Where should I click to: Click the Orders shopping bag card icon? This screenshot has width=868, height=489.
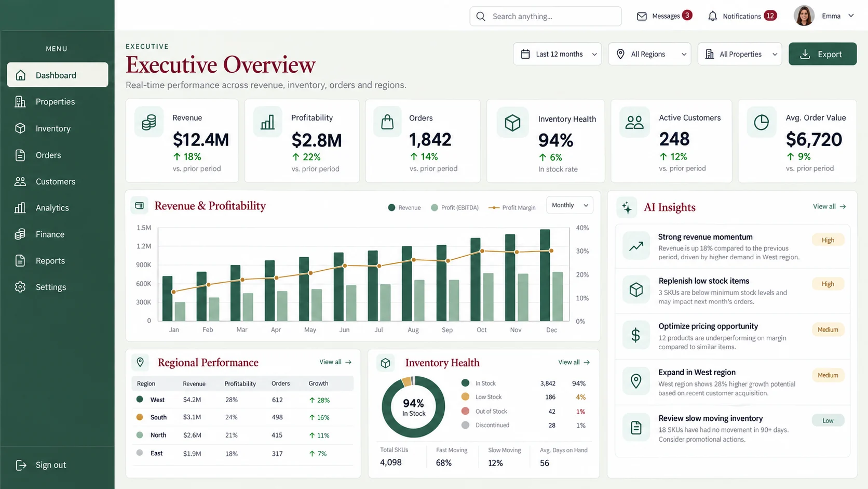[x=387, y=122]
